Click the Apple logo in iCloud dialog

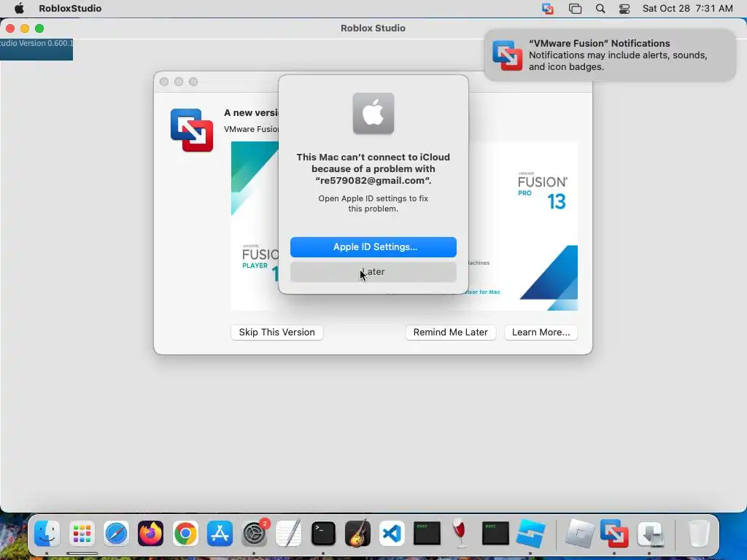pyautogui.click(x=373, y=113)
